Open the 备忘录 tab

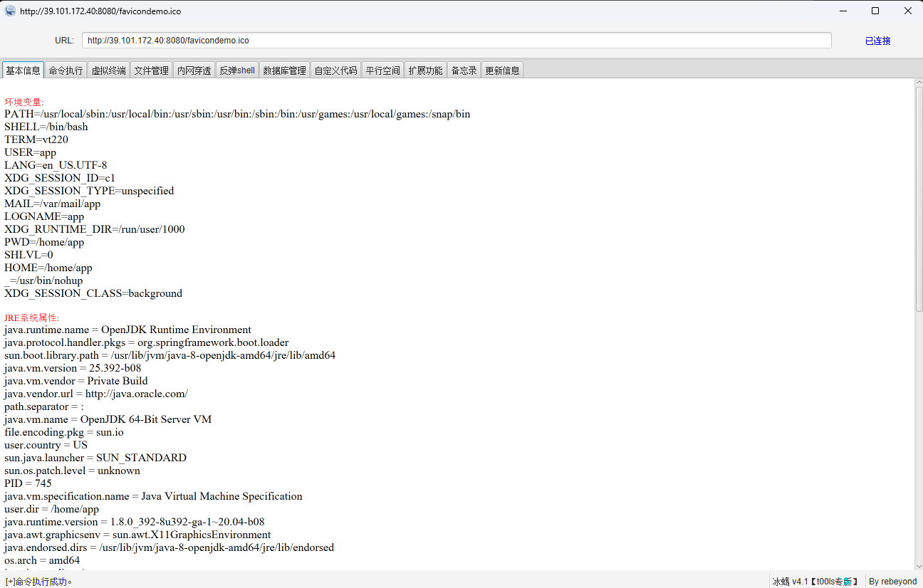(x=464, y=70)
